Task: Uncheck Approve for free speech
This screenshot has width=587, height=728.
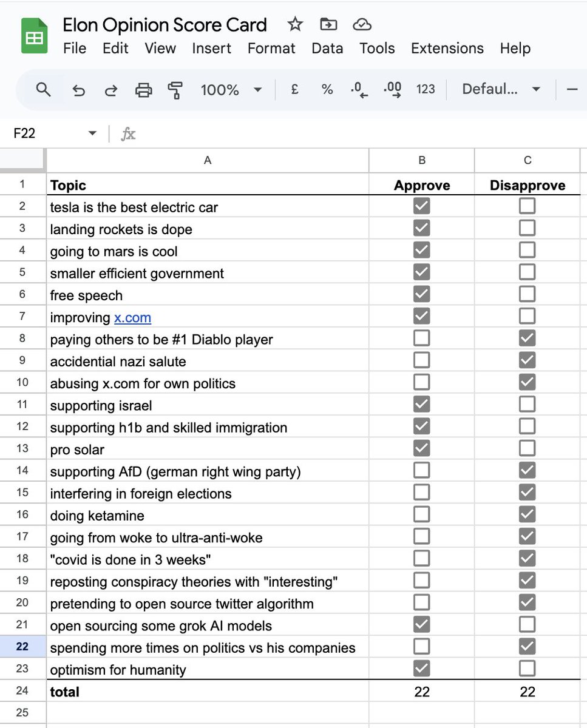Action: pos(421,294)
